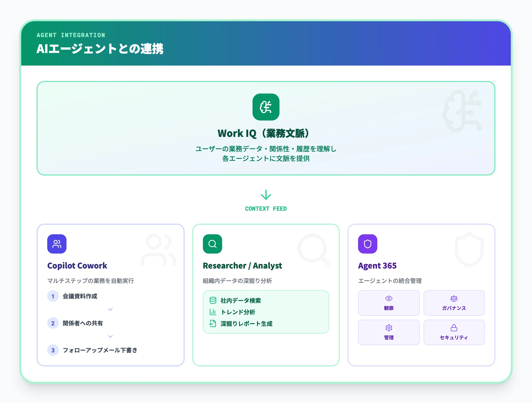The image size is (532, 403).
Task: Click the ガバナンス button
Action: pyautogui.click(x=454, y=303)
